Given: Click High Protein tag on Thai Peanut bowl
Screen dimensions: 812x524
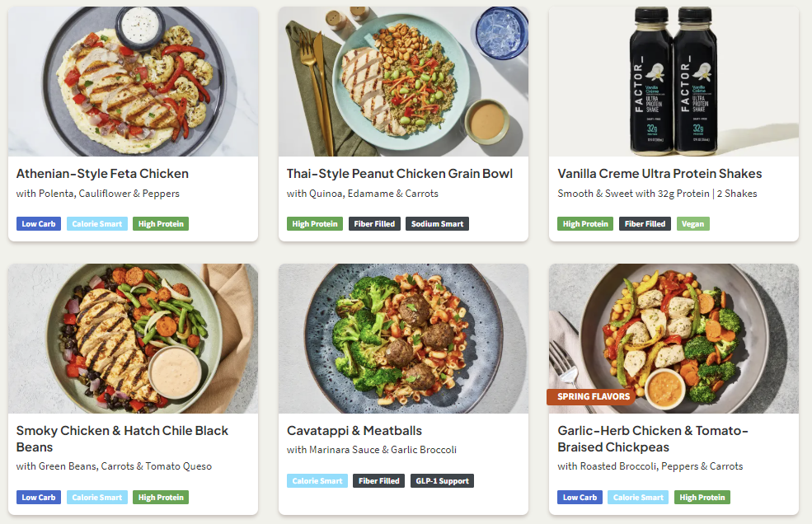Looking at the screenshot, I should 315,224.
